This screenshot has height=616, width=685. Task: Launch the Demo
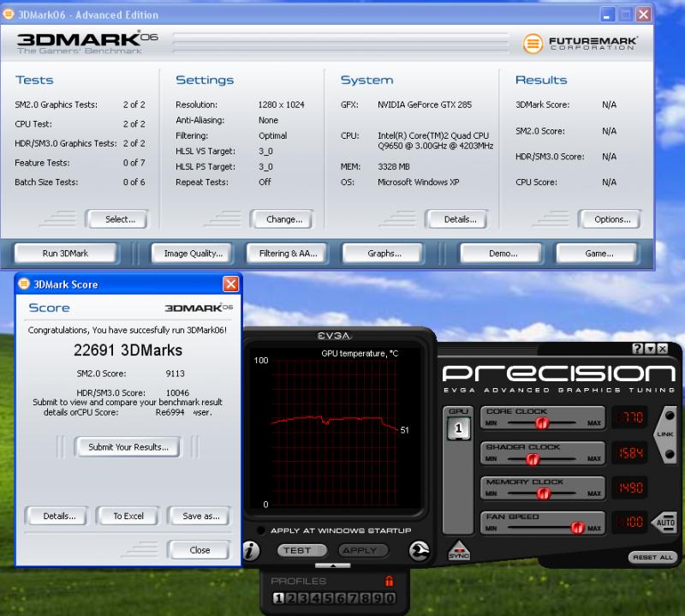(503, 254)
